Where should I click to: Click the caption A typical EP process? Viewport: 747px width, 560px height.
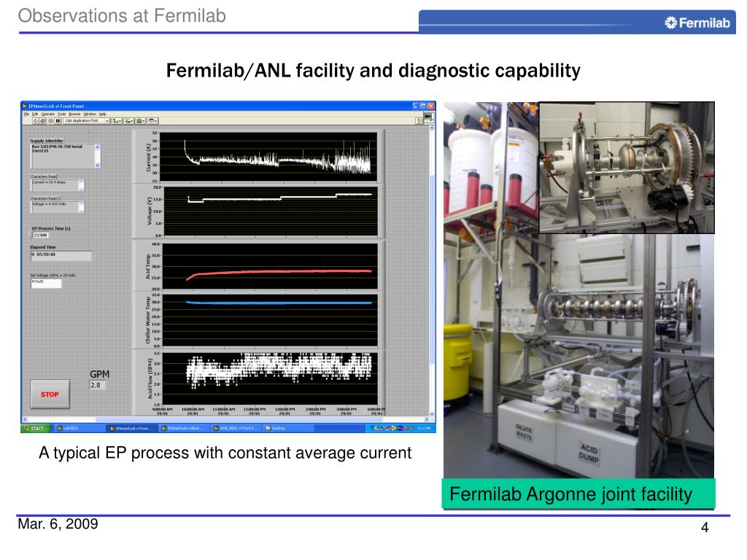(225, 452)
